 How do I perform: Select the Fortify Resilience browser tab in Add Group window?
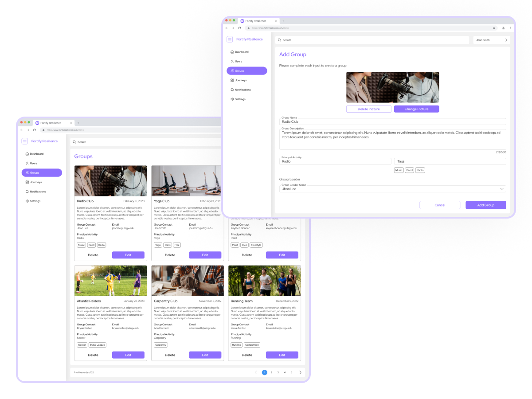point(258,21)
